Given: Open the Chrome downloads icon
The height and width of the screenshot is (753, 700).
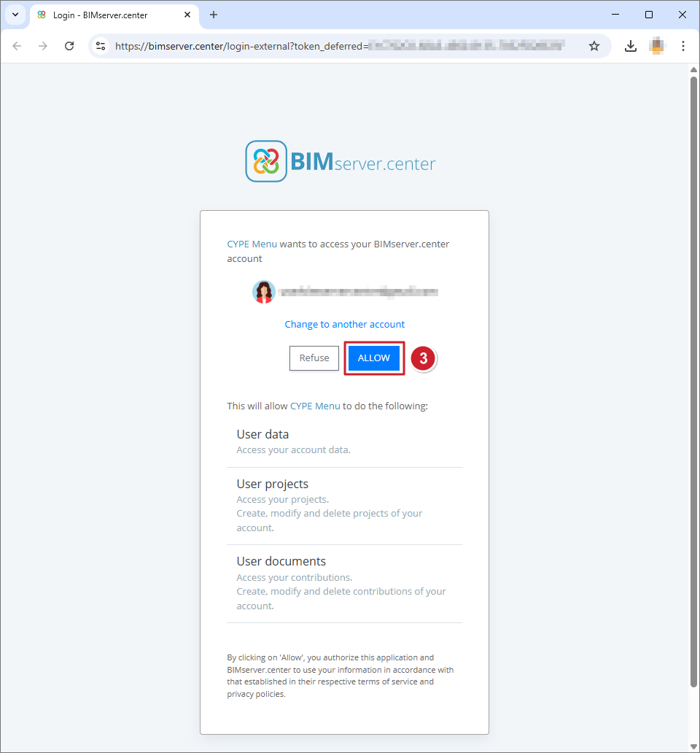Looking at the screenshot, I should click(x=631, y=46).
